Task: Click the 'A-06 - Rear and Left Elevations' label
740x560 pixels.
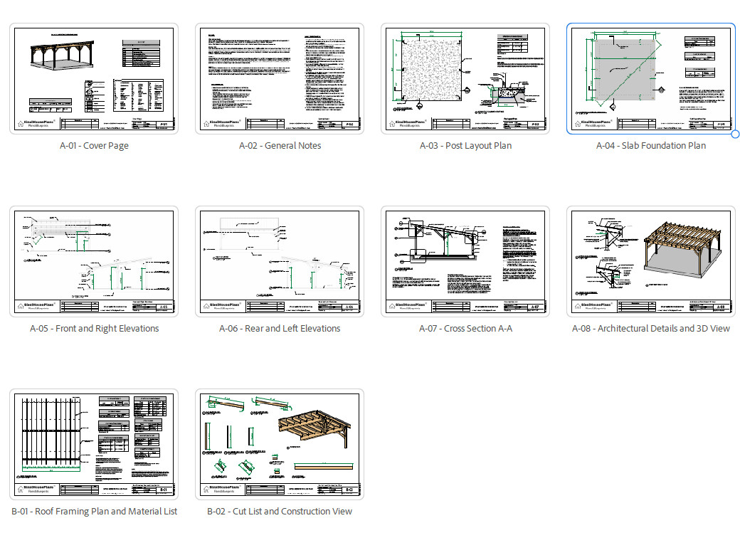Action: [x=280, y=328]
